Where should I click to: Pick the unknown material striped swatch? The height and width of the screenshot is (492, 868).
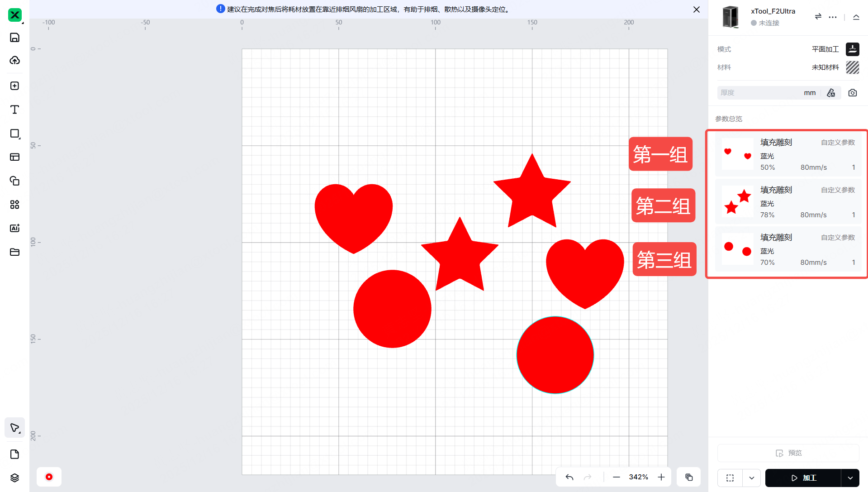pos(852,67)
